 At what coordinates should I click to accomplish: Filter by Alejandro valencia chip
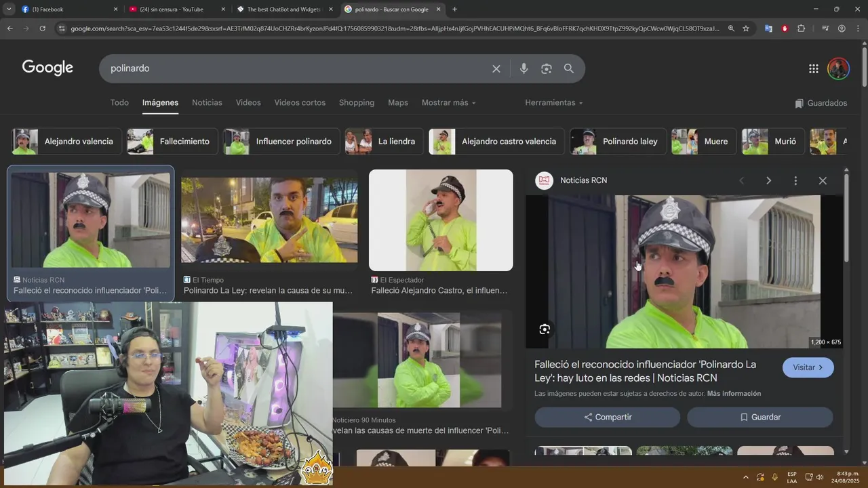pyautogui.click(x=67, y=142)
